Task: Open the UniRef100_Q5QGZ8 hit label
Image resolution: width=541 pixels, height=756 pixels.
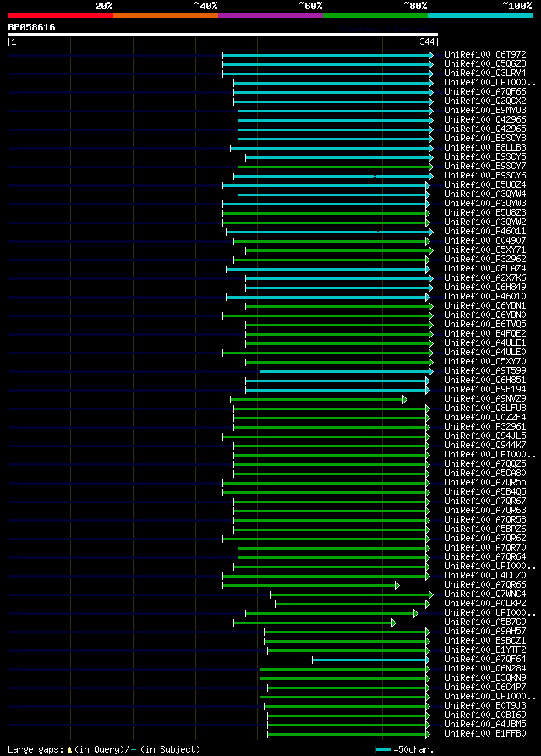Action: click(485, 63)
